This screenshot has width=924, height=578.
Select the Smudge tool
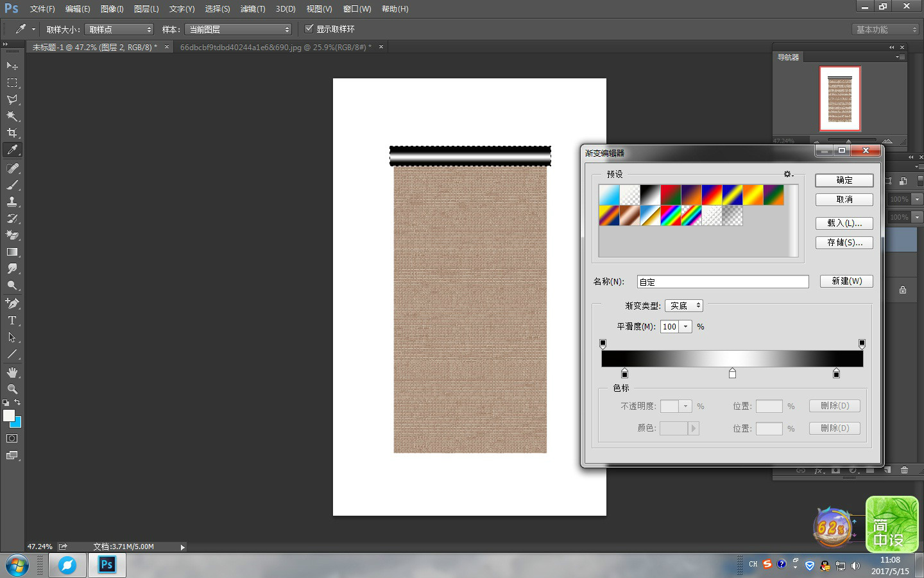[12, 268]
